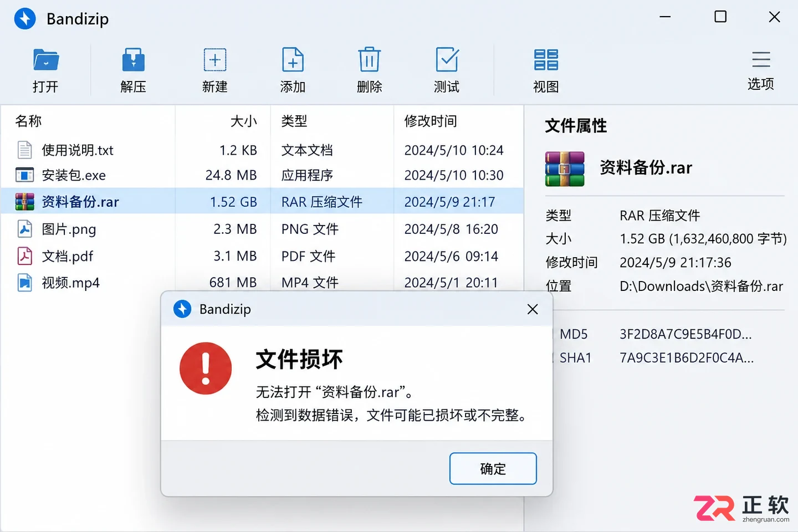The height and width of the screenshot is (532, 798).
Task: Select the file name 使用说明.txt
Action: (x=78, y=150)
